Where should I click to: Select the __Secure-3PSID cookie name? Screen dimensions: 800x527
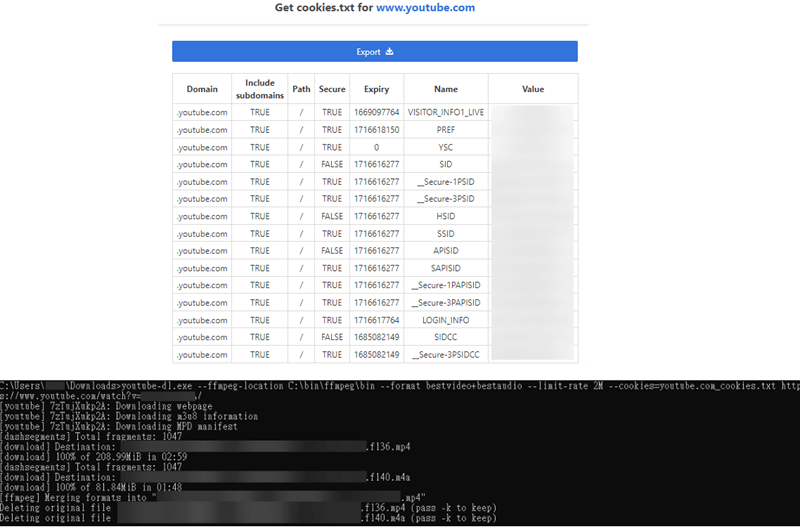[446, 198]
